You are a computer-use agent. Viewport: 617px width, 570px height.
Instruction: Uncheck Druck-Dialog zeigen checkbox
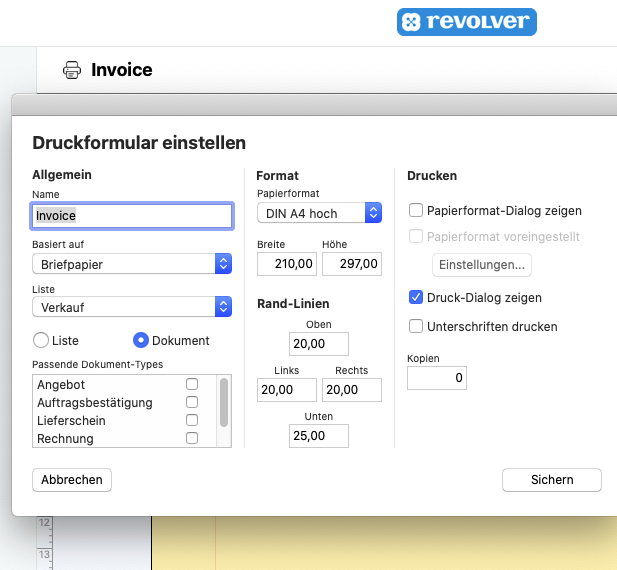(416, 297)
